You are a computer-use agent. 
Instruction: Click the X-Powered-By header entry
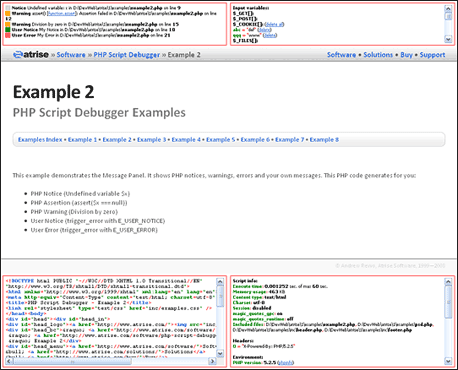pyautogui.click(x=264, y=346)
